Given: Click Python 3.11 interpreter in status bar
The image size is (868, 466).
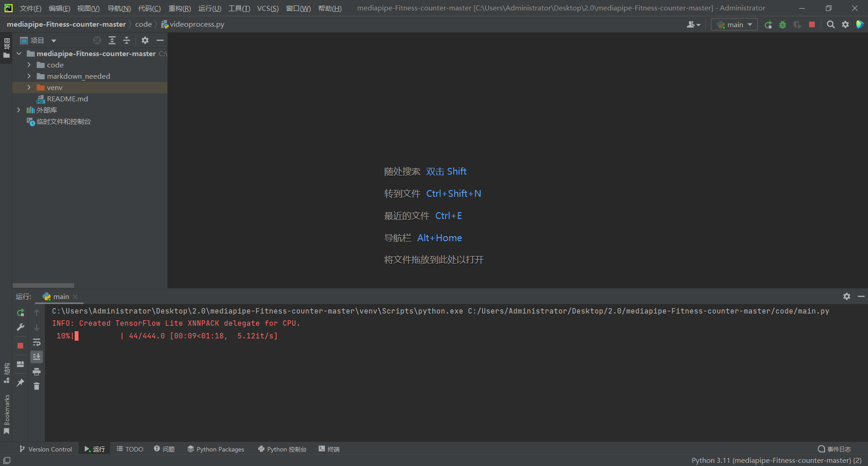Looking at the screenshot, I should coord(777,461).
